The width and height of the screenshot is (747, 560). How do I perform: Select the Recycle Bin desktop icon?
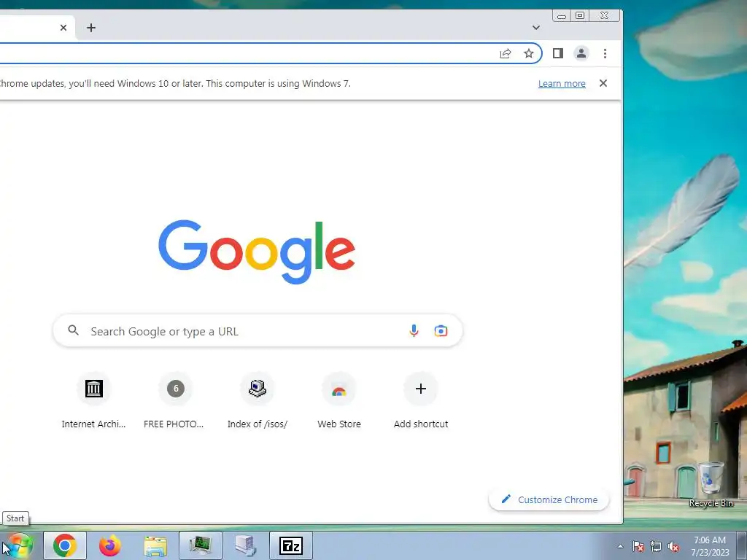(711, 484)
